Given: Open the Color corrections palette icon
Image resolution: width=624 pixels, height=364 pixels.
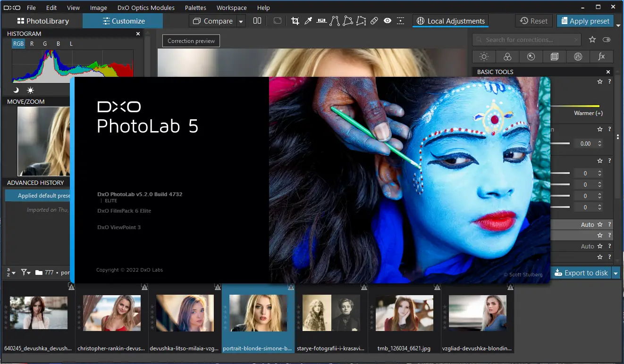Looking at the screenshot, I should 507,57.
